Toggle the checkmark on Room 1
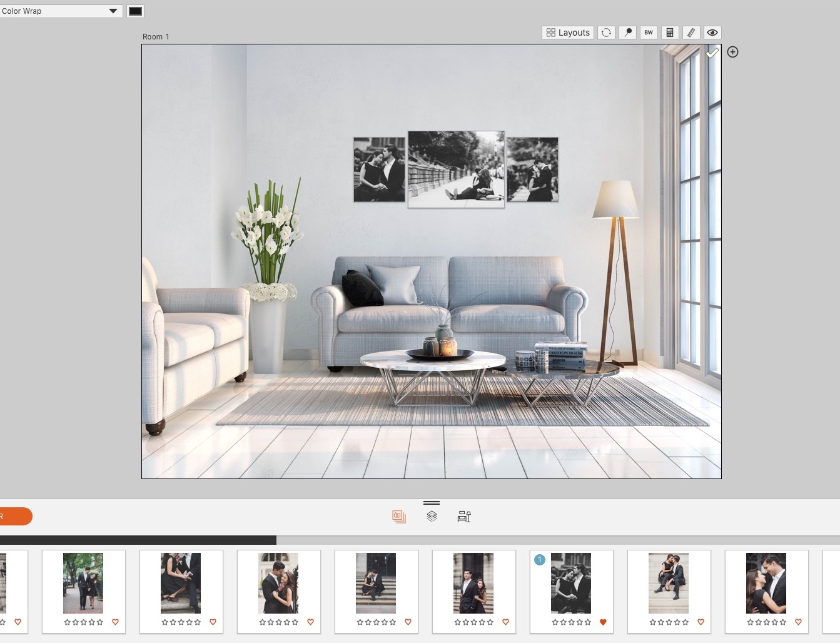The image size is (840, 643). point(712,53)
